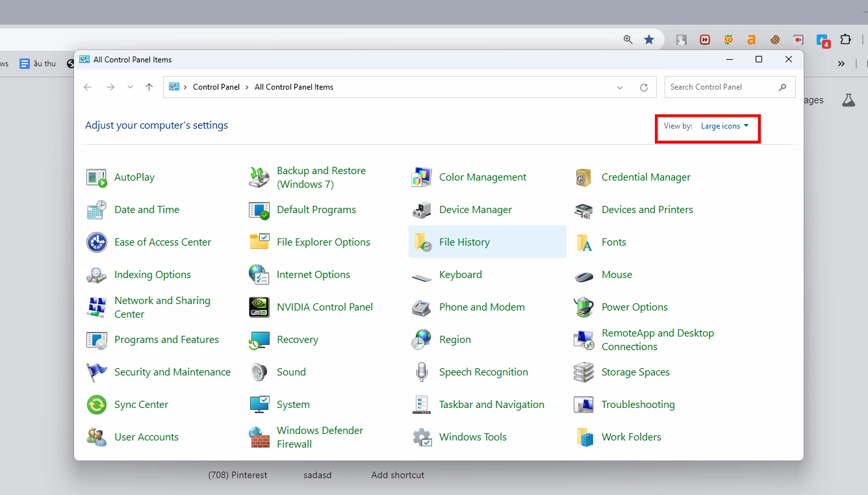Open the Programs and Features link

166,340
